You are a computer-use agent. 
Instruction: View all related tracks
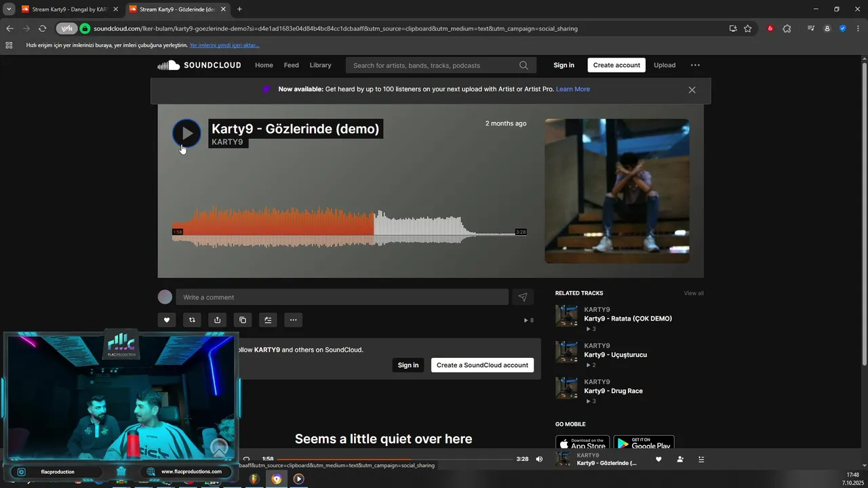click(694, 293)
